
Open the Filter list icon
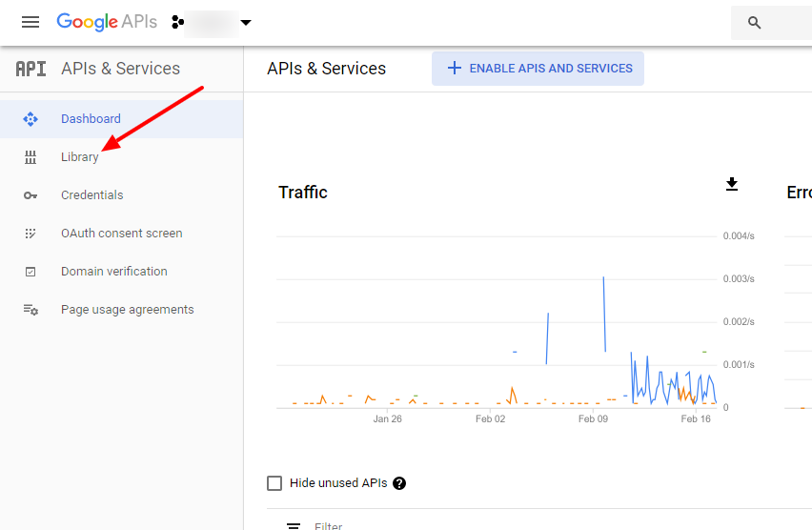[x=294, y=525]
